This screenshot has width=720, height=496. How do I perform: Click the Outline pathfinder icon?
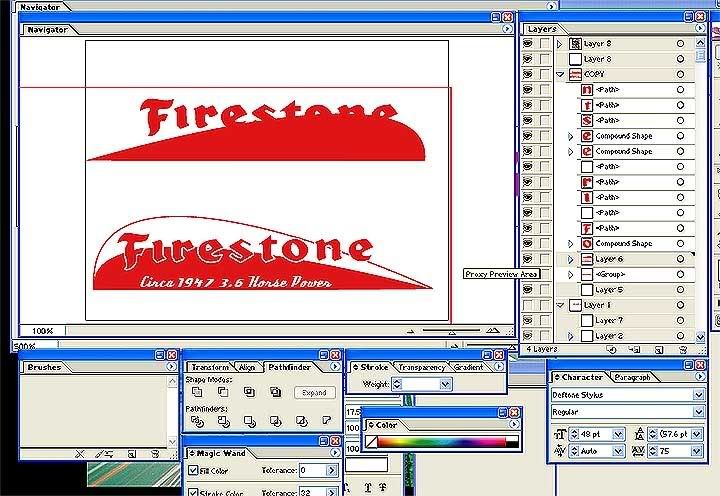click(x=301, y=421)
